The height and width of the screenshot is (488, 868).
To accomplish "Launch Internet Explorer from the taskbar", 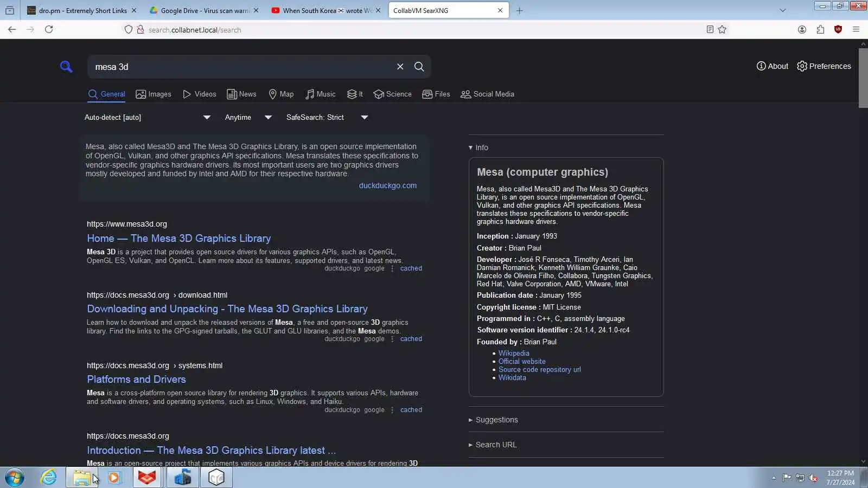I will 49,478.
